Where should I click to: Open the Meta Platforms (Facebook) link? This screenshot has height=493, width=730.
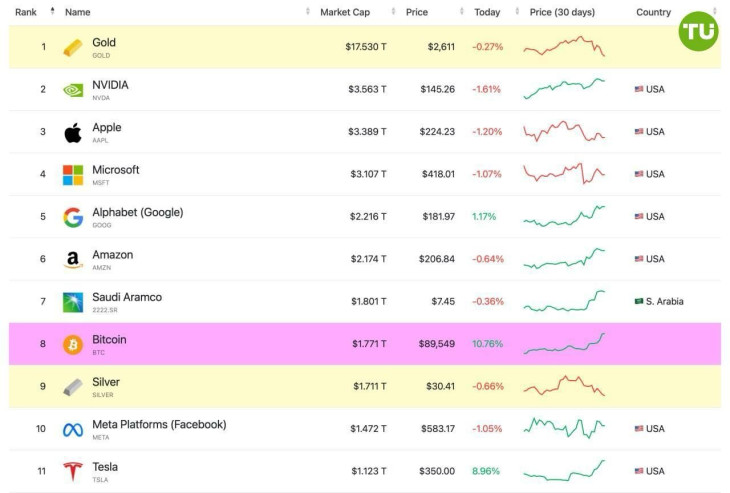click(159, 425)
